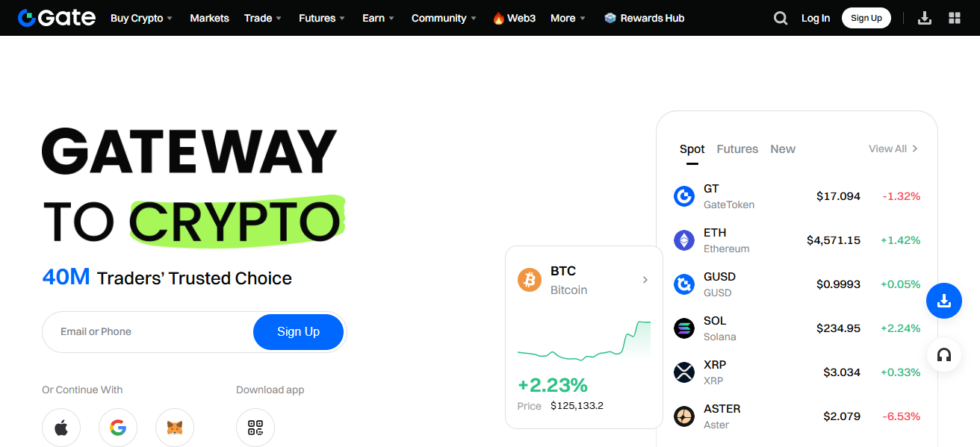Image resolution: width=980 pixels, height=447 pixels.
Task: Click the blue Sign Up button
Action: click(x=298, y=332)
